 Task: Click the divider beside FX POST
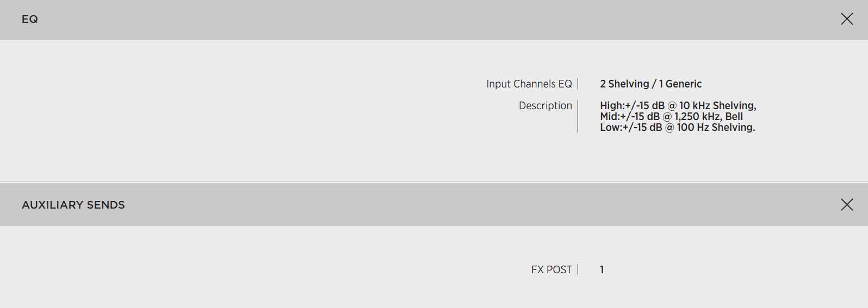(578, 269)
